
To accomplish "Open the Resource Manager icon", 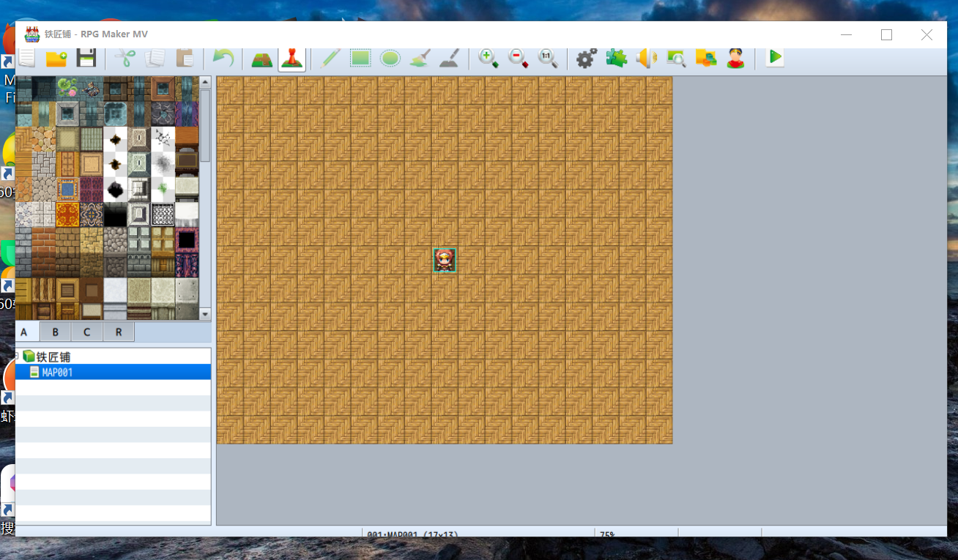I will pos(706,58).
